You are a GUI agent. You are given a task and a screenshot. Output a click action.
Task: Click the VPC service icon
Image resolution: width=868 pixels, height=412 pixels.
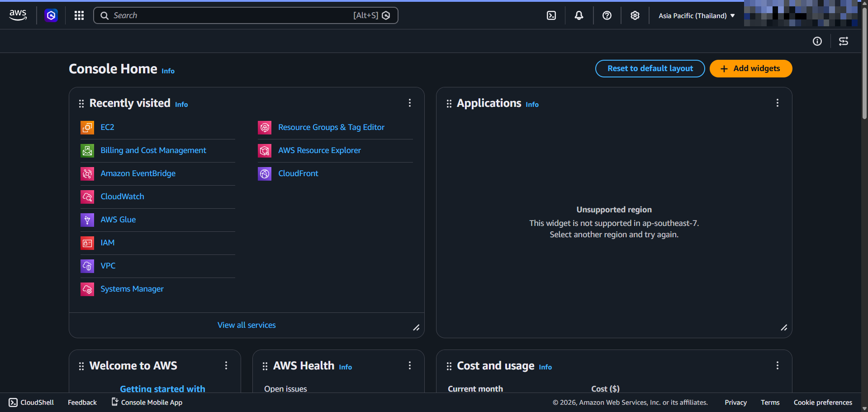coord(87,266)
